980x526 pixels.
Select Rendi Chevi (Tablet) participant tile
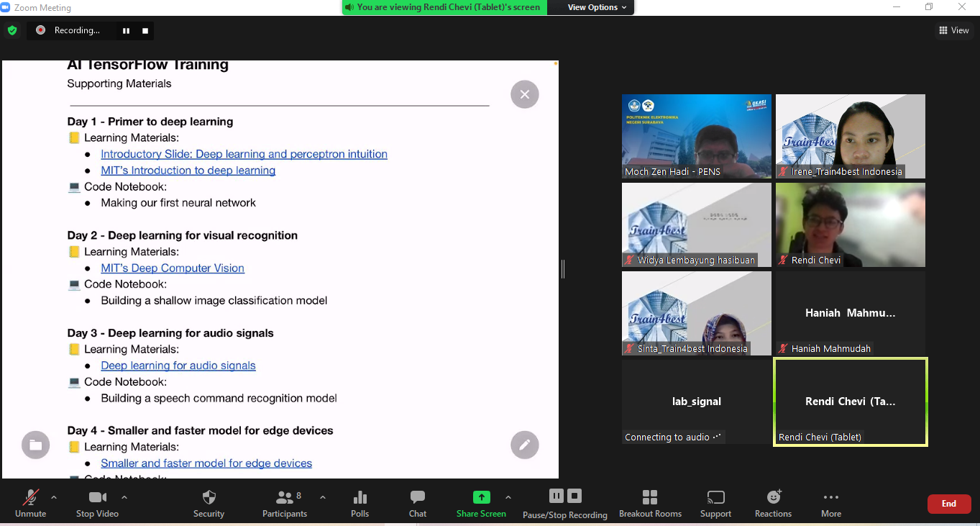[x=851, y=402]
